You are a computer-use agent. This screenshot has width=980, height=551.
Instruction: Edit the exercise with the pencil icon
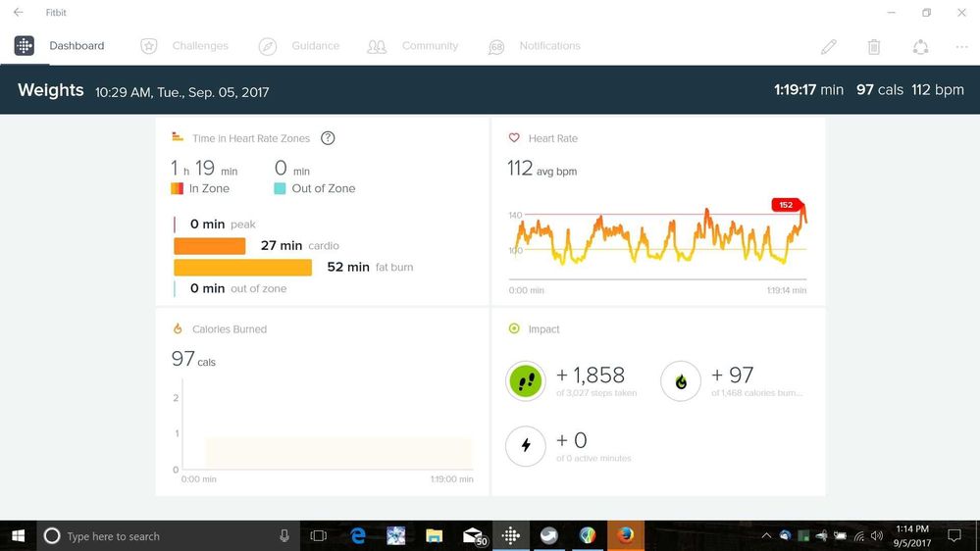point(829,47)
